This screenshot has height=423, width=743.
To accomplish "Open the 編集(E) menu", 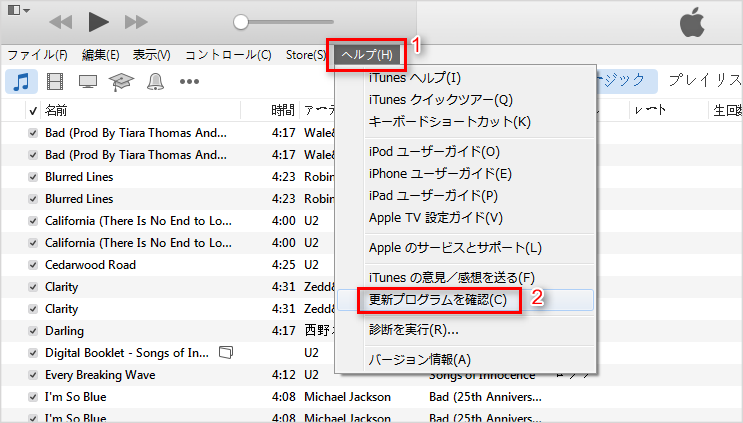I will (x=100, y=55).
